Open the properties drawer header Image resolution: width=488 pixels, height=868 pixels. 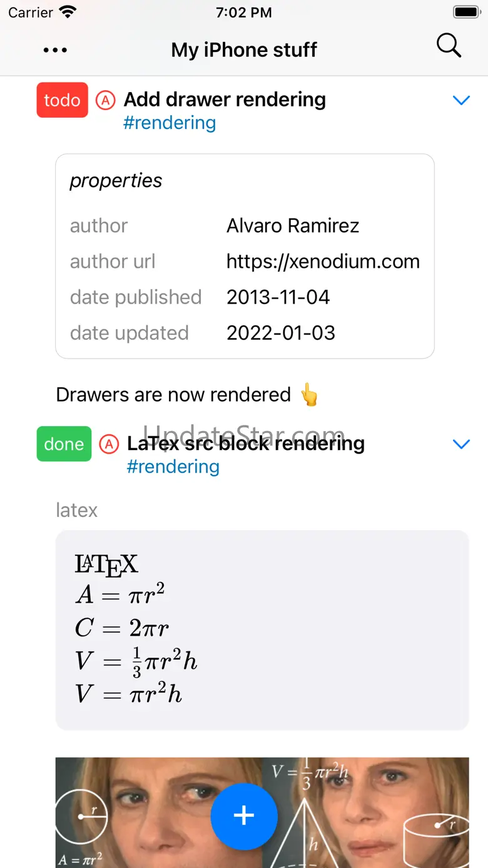pos(116,181)
